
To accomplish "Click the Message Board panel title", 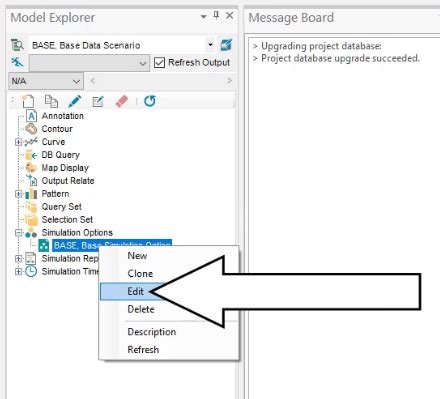I will pyautogui.click(x=291, y=18).
